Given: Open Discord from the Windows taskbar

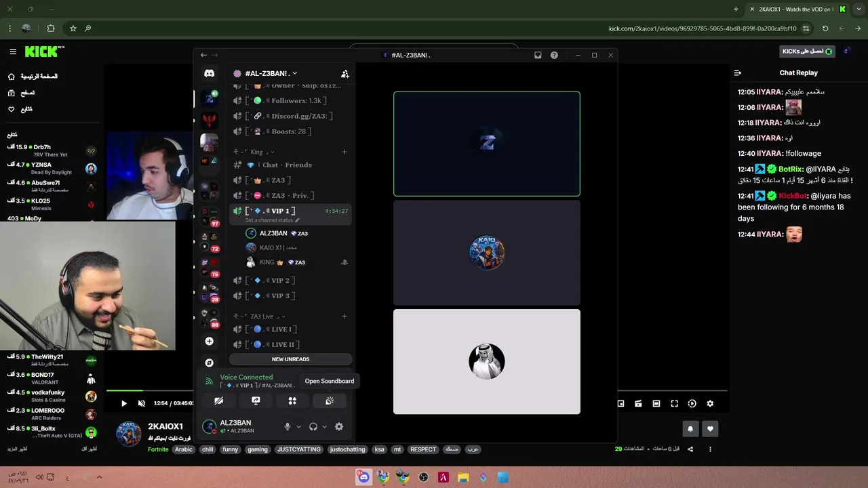Looking at the screenshot, I should coord(363,477).
